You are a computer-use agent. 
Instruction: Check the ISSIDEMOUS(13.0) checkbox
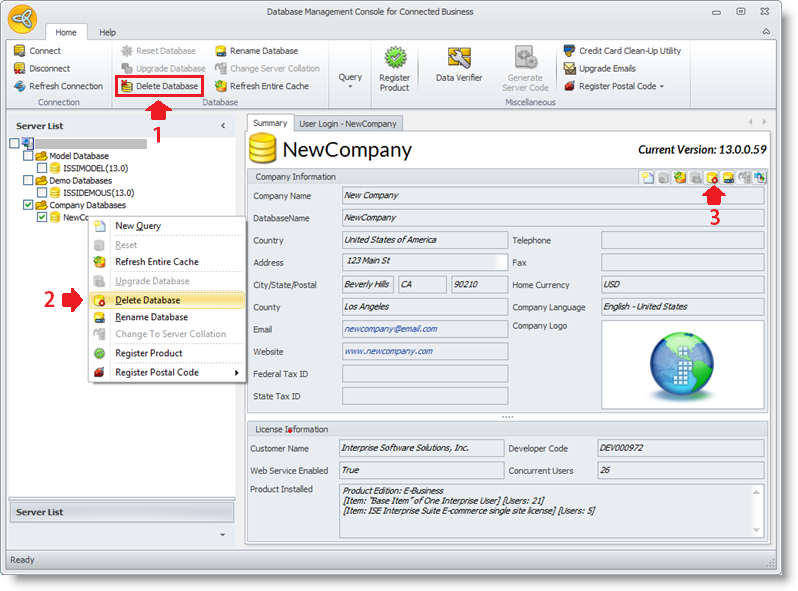point(42,192)
